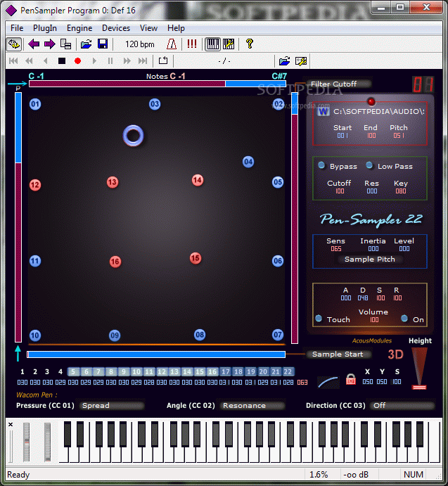Skip to end of track
The width and height of the screenshot is (448, 486).
(143, 60)
